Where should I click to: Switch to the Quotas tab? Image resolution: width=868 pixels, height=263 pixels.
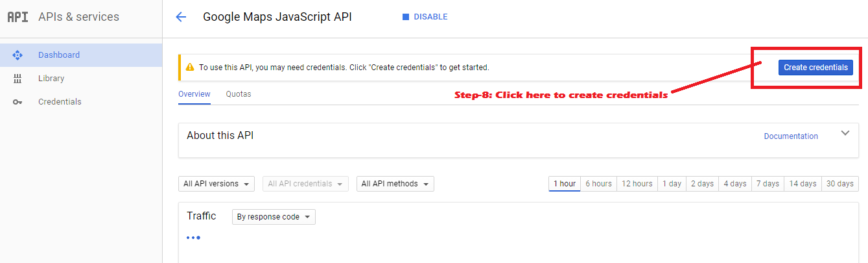tap(239, 94)
